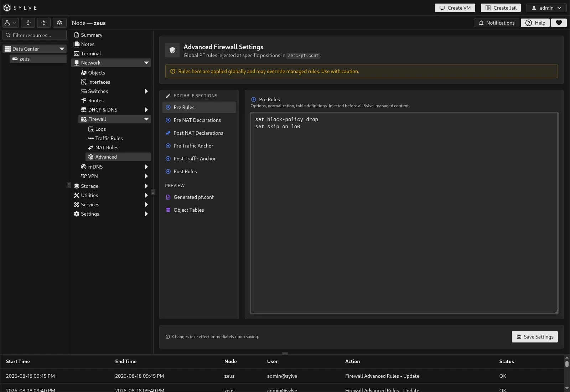This screenshot has height=392, width=570.
Task: Click the expand-all tree toolbar icon
Action: (28, 23)
